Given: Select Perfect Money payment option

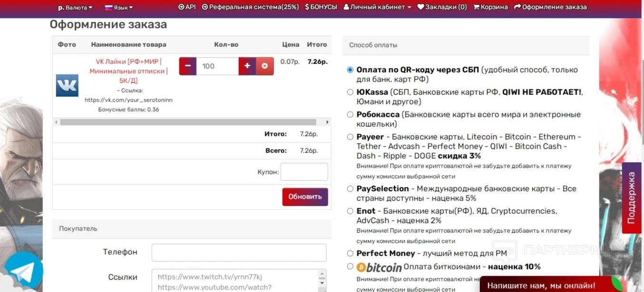Looking at the screenshot, I should pos(350,253).
